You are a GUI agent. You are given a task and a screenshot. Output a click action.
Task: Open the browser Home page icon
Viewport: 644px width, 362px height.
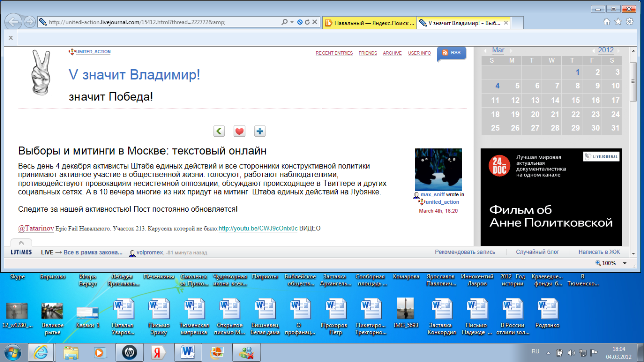coord(607,22)
